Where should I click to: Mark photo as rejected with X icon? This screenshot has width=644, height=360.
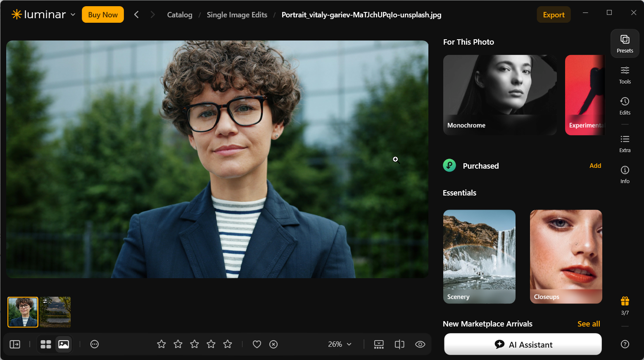point(273,344)
